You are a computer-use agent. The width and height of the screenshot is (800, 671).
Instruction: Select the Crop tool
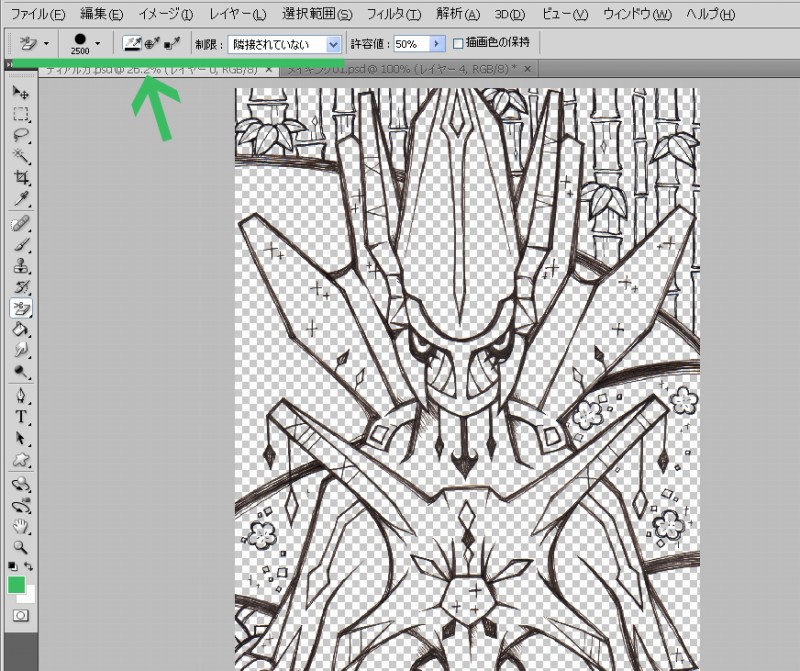click(20, 178)
